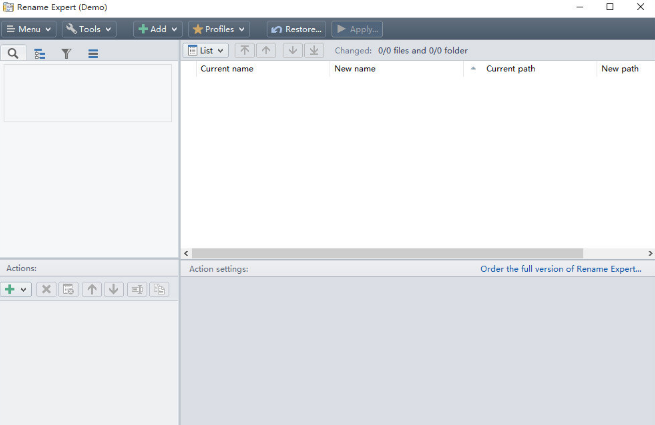Click the copy actions icon
The image size is (655, 425).
[x=159, y=289]
